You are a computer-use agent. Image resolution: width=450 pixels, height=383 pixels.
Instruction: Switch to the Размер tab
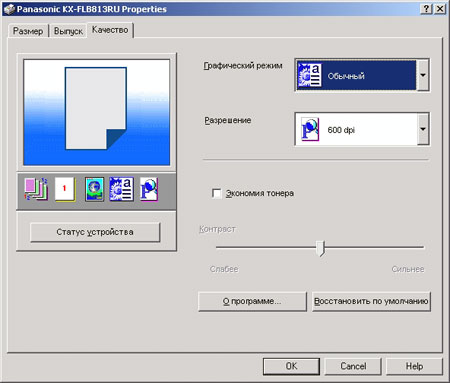pos(28,31)
